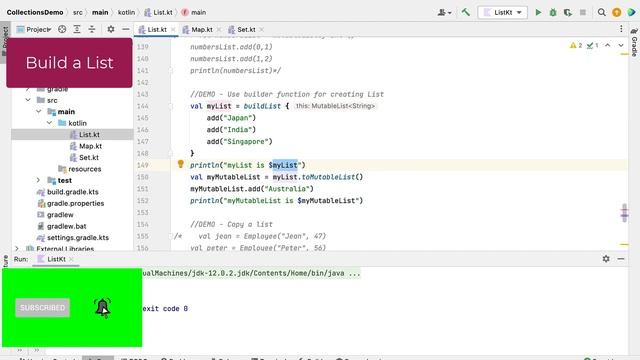Select opened file in Project view

pyautogui.click(x=62, y=29)
